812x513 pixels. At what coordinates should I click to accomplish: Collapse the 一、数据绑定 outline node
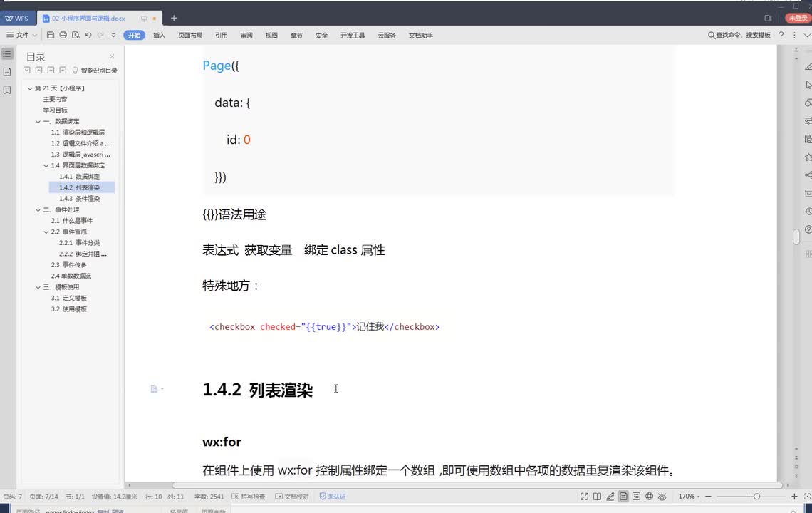pyautogui.click(x=38, y=122)
